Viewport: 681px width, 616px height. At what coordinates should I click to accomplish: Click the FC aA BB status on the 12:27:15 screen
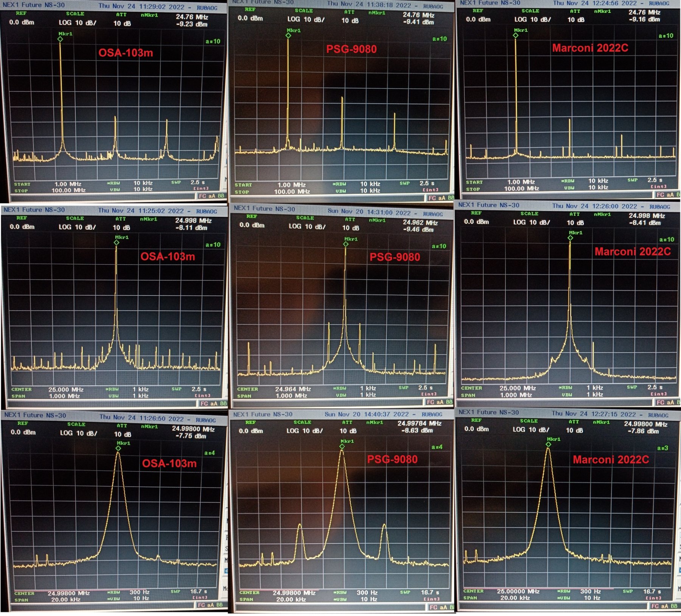[664, 606]
